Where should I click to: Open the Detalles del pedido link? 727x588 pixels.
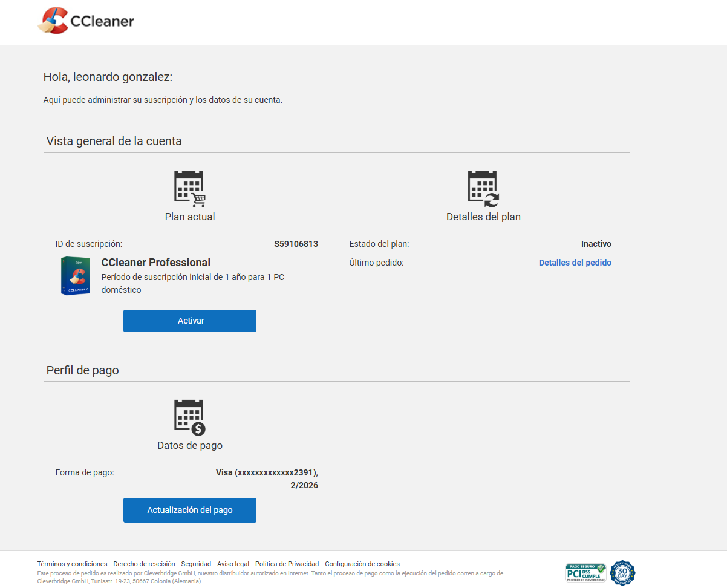tap(575, 263)
